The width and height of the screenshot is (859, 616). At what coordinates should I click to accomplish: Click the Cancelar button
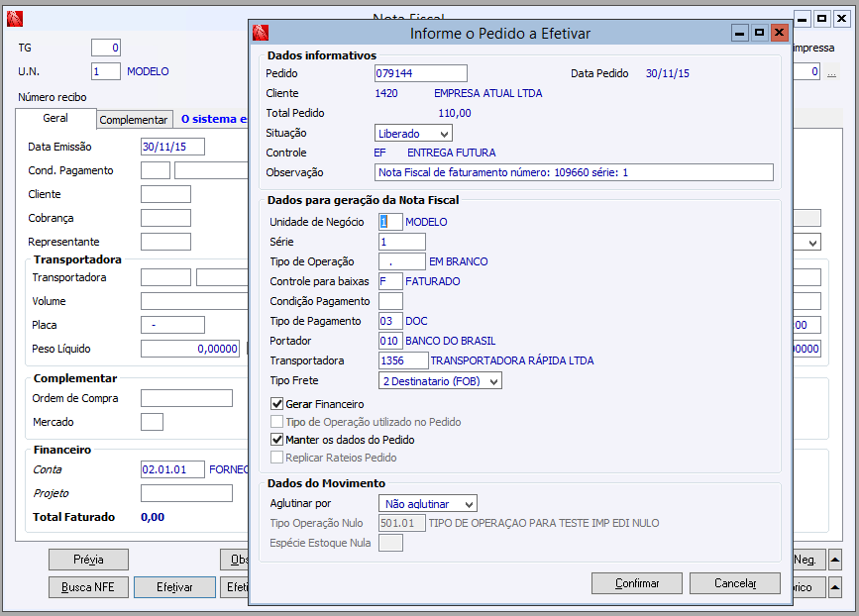(734, 583)
